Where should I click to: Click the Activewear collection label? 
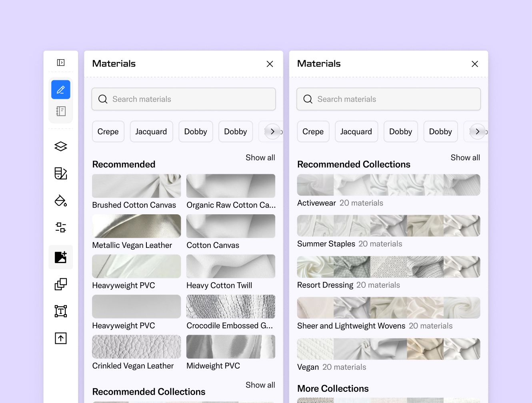(x=316, y=203)
